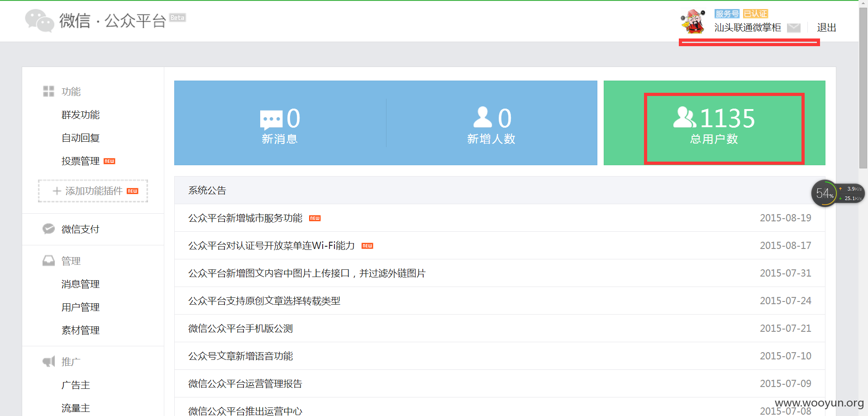Click the 管理 section heading
Image resolution: width=868 pixels, height=416 pixels.
click(x=71, y=261)
